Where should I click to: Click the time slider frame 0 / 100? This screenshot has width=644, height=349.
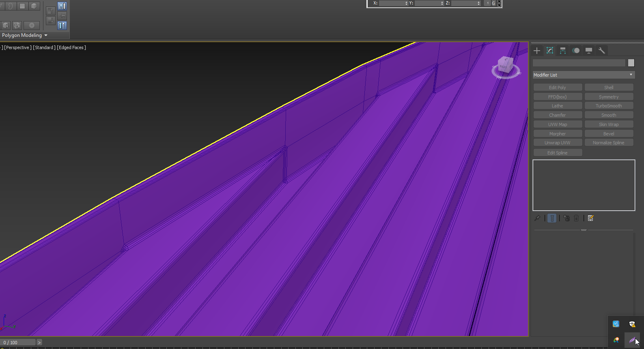tap(18, 343)
